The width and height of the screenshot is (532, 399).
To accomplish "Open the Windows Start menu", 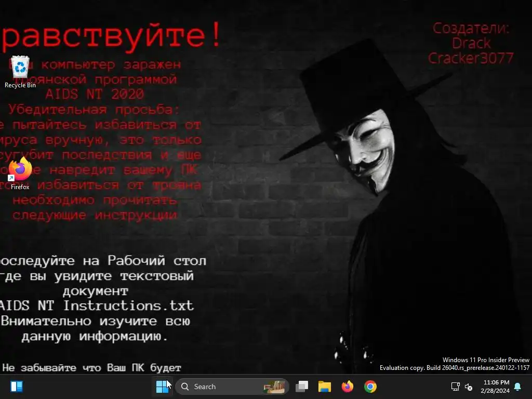I will (x=163, y=387).
